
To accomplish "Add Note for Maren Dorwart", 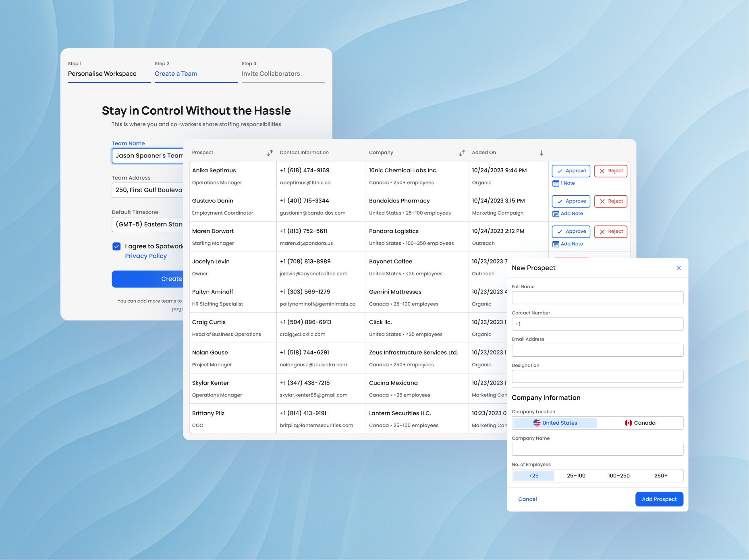I will [x=568, y=244].
